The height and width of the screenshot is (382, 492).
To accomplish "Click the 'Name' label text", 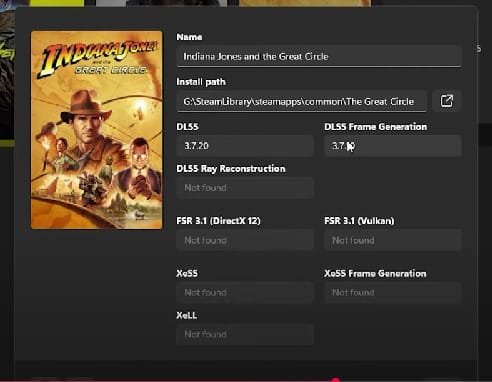I will point(189,37).
